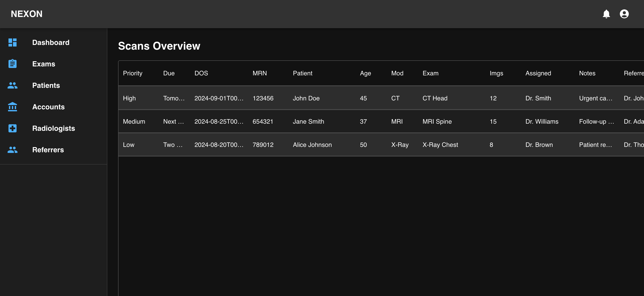Click the Accounts bank building icon
Screen dimensions: 644x296
pyautogui.click(x=13, y=107)
